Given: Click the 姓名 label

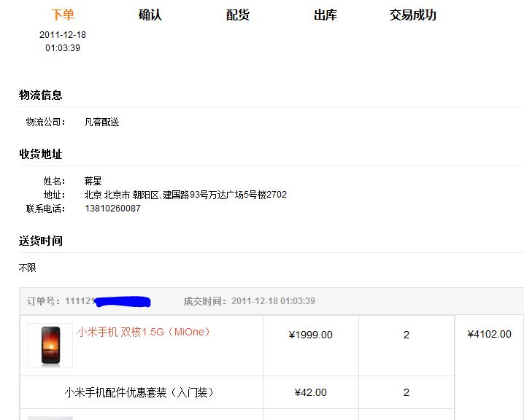Looking at the screenshot, I should [x=54, y=181].
